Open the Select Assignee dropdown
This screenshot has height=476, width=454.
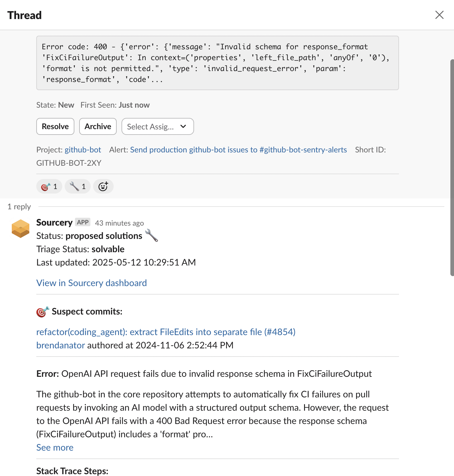coord(157,126)
